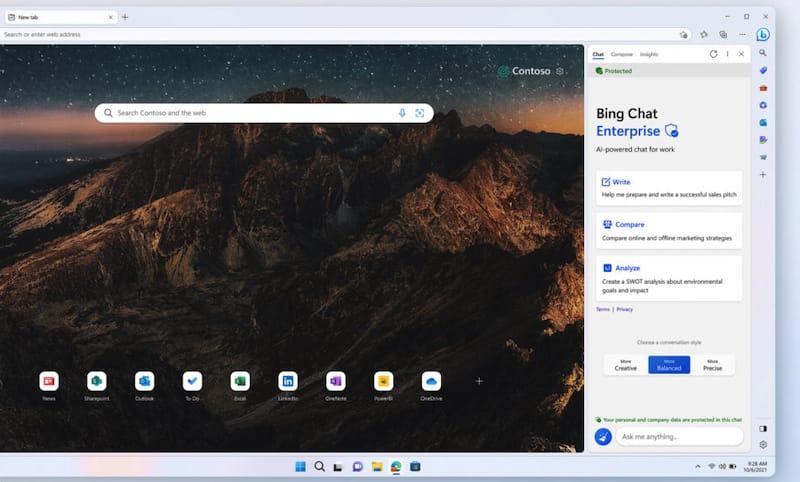Open the To Do shortcut tile
The width and height of the screenshot is (800, 482).
pyautogui.click(x=192, y=381)
